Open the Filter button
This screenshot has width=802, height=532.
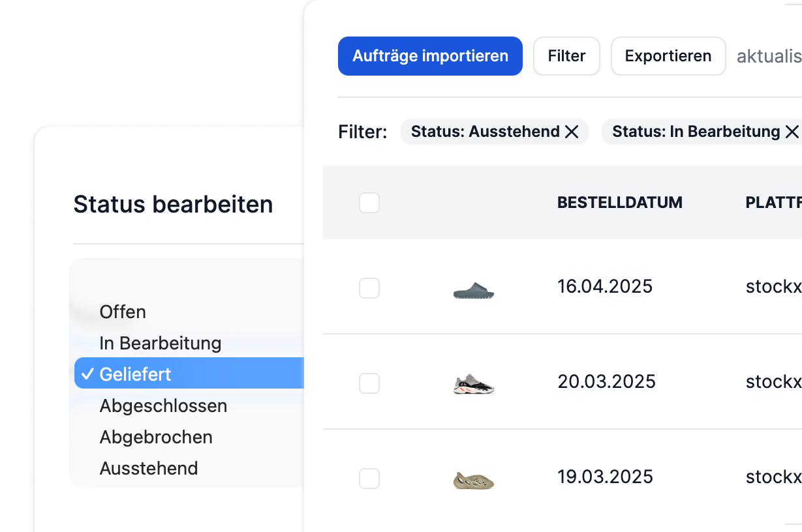coord(566,56)
